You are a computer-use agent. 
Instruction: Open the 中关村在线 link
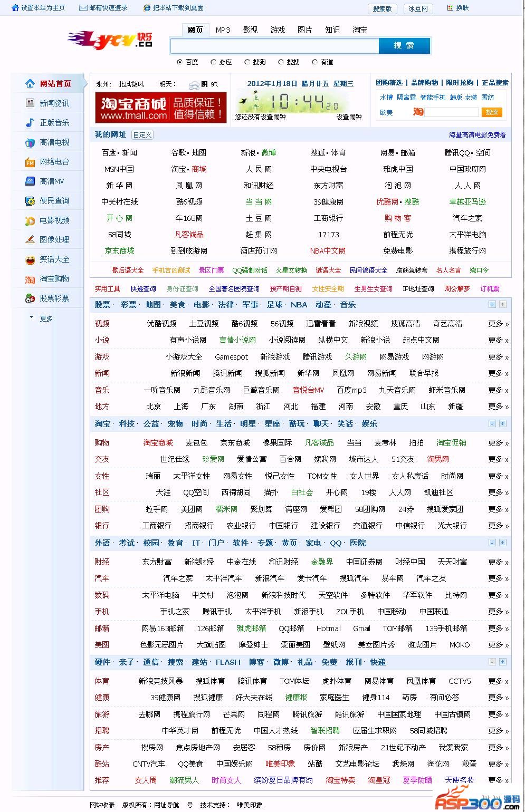pos(120,202)
